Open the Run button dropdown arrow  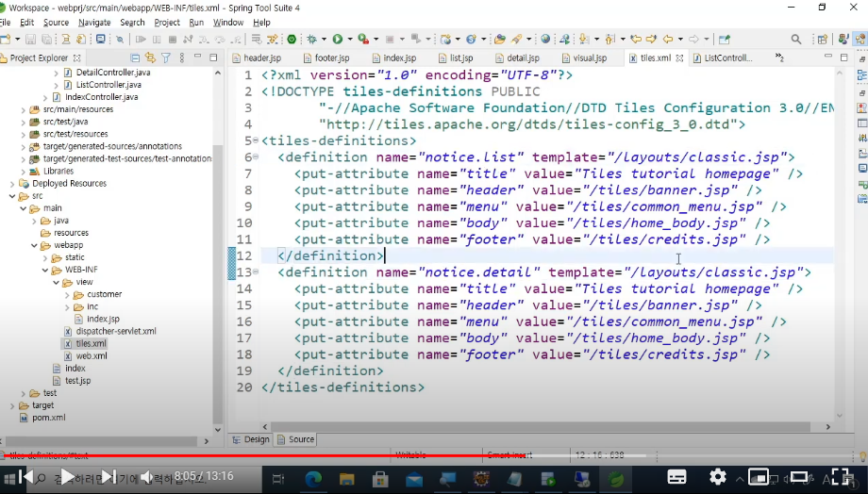pos(350,40)
